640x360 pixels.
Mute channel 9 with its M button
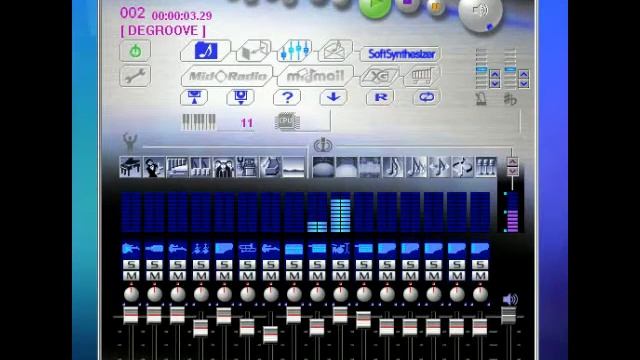pyautogui.click(x=317, y=276)
